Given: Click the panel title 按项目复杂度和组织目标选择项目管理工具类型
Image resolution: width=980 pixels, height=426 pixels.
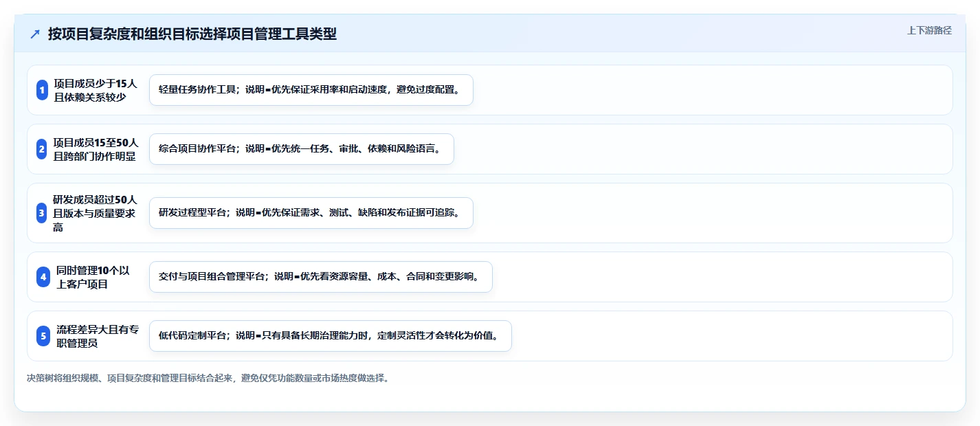Looking at the screenshot, I should 192,34.
